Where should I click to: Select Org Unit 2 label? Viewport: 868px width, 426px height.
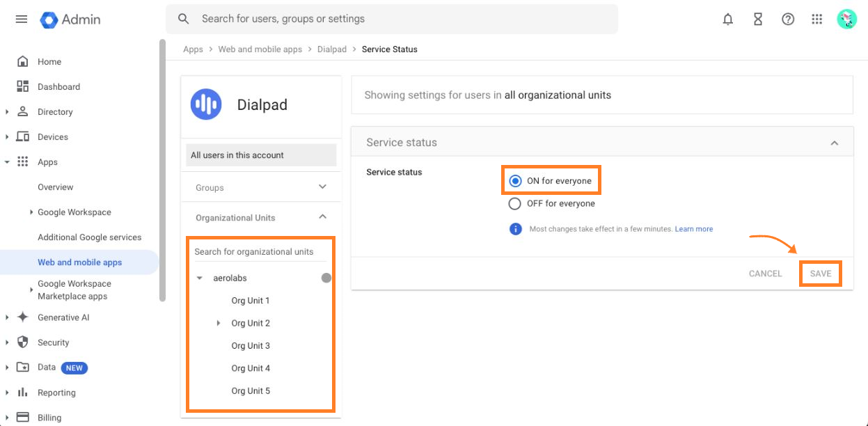click(x=251, y=323)
